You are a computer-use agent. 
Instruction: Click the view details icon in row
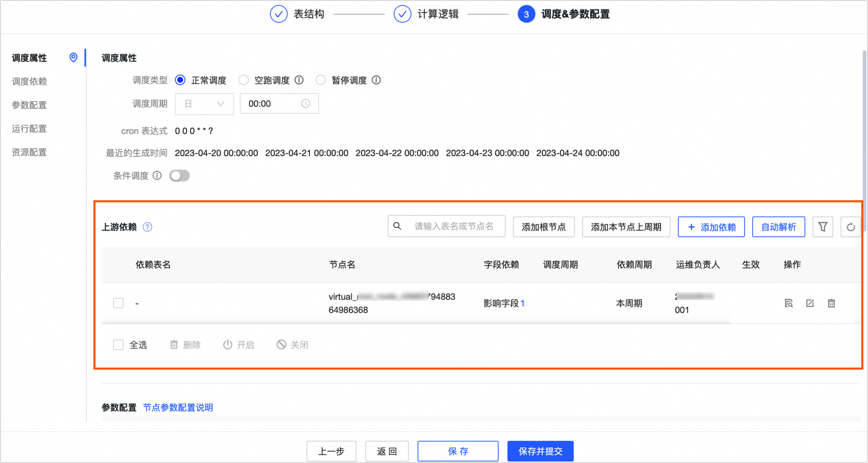(789, 303)
